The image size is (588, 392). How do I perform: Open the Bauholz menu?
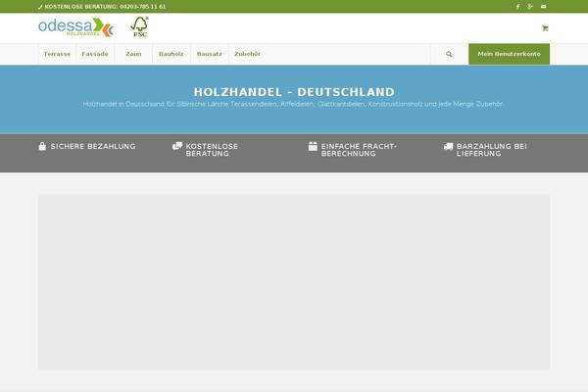point(171,54)
